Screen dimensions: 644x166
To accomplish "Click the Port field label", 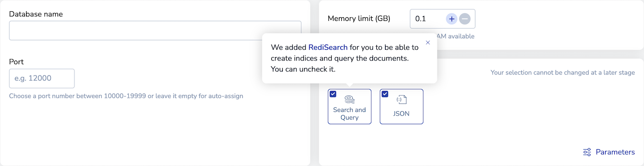I will (x=16, y=62).
